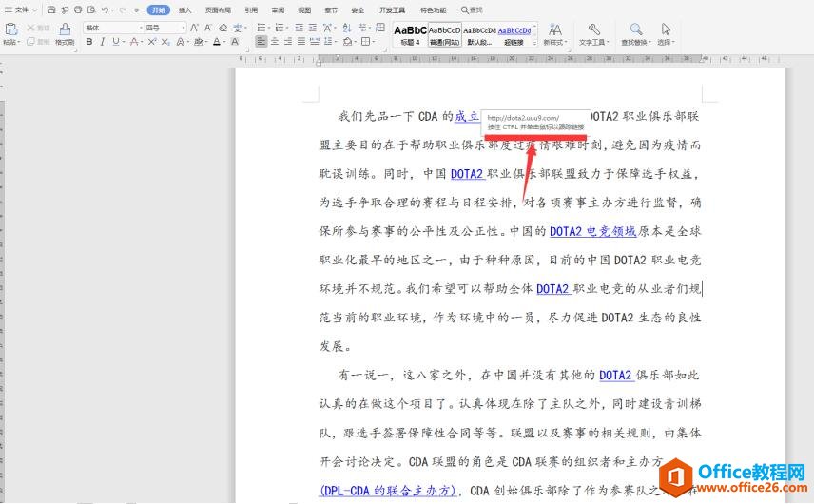The width and height of the screenshot is (814, 504).
Task: Justify the paragraph text
Action: (301, 42)
